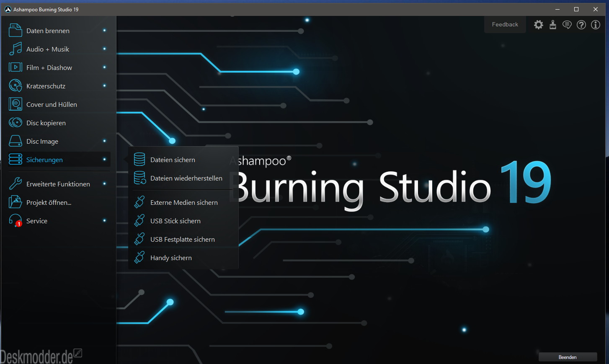Click the Daten brennen folder icon
Image resolution: width=609 pixels, height=364 pixels.
pos(15,31)
